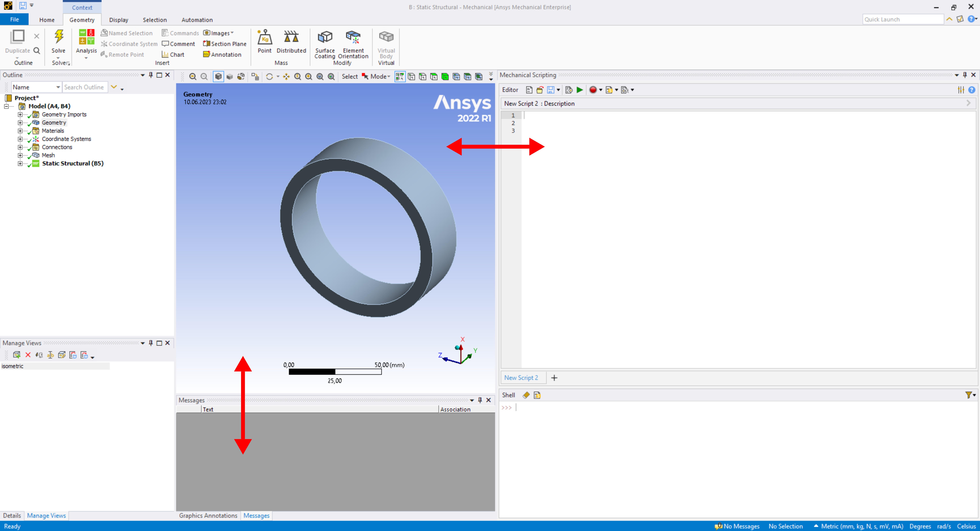Click the Element Orientation icon
980x531 pixels.
point(353,37)
